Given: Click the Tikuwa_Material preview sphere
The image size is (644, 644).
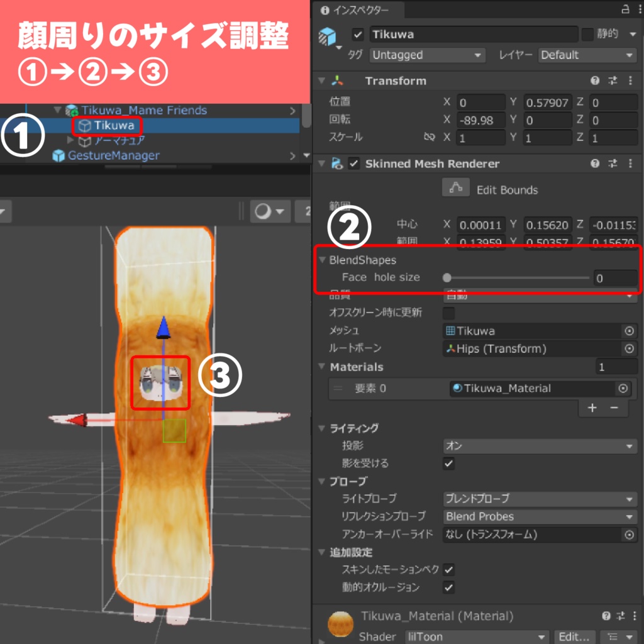Looking at the screenshot, I should [340, 625].
